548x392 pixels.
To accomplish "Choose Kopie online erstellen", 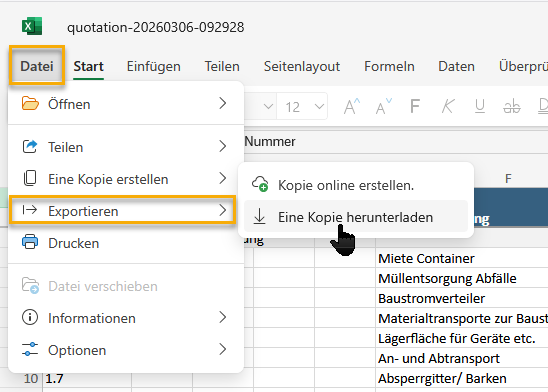I will (x=356, y=185).
